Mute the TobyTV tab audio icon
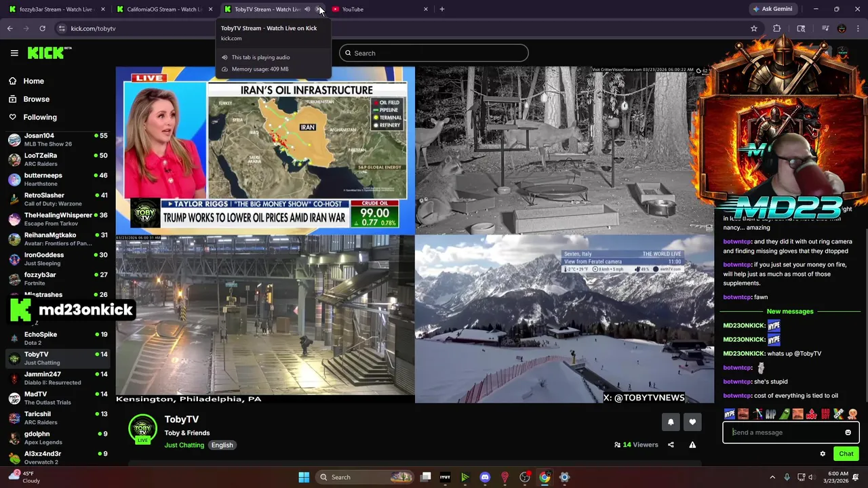 (x=307, y=9)
